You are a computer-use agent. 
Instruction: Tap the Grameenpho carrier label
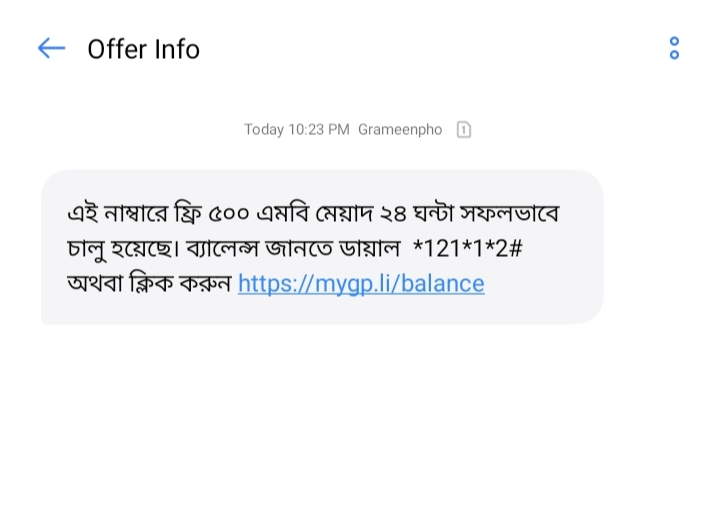pos(400,130)
